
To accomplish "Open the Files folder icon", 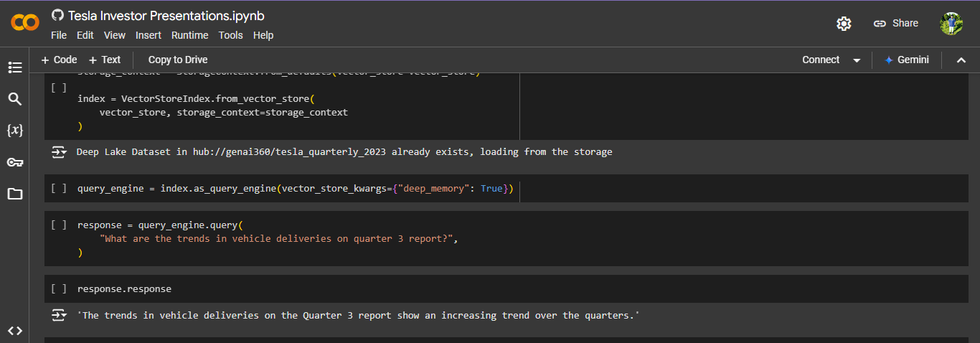I will coord(15,194).
